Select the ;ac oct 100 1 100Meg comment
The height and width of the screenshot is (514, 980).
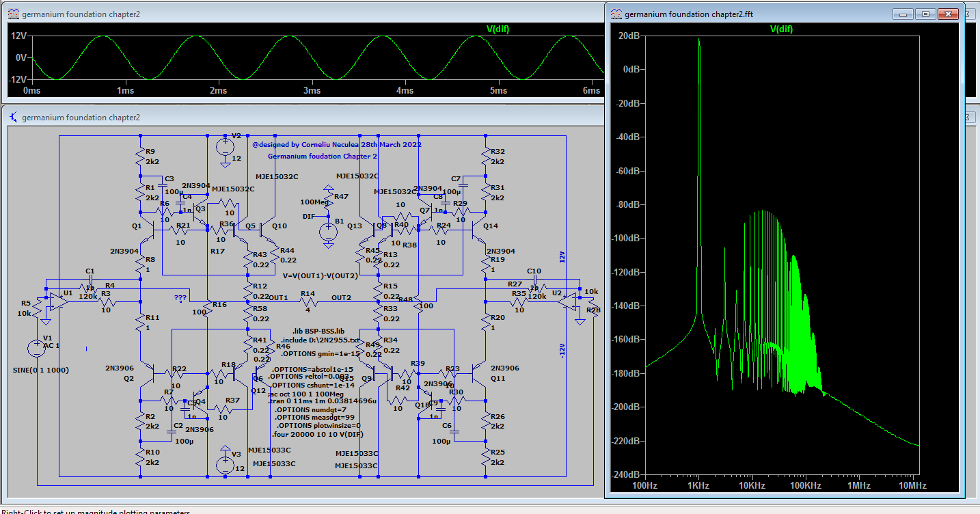pos(305,394)
